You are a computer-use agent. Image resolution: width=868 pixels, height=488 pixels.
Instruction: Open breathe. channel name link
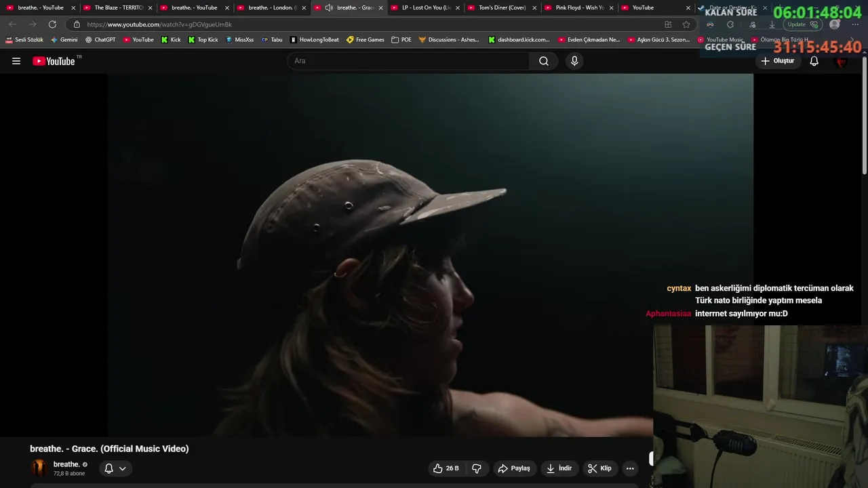[66, 464]
